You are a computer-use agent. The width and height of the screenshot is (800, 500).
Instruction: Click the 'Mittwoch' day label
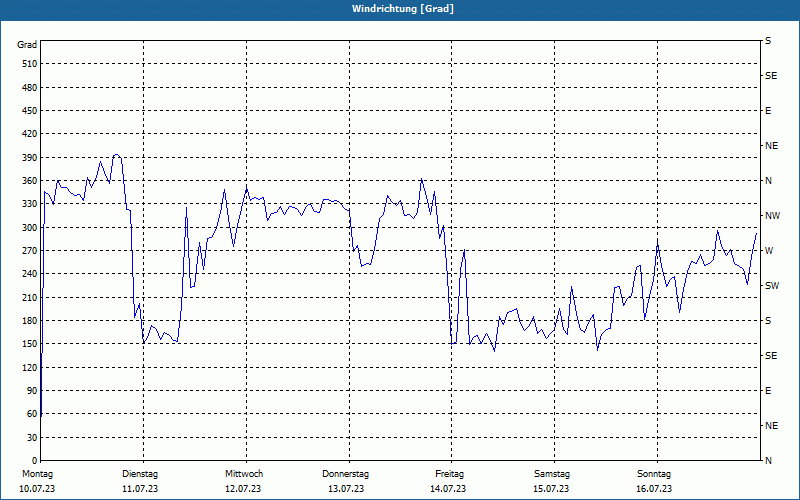coord(244,474)
